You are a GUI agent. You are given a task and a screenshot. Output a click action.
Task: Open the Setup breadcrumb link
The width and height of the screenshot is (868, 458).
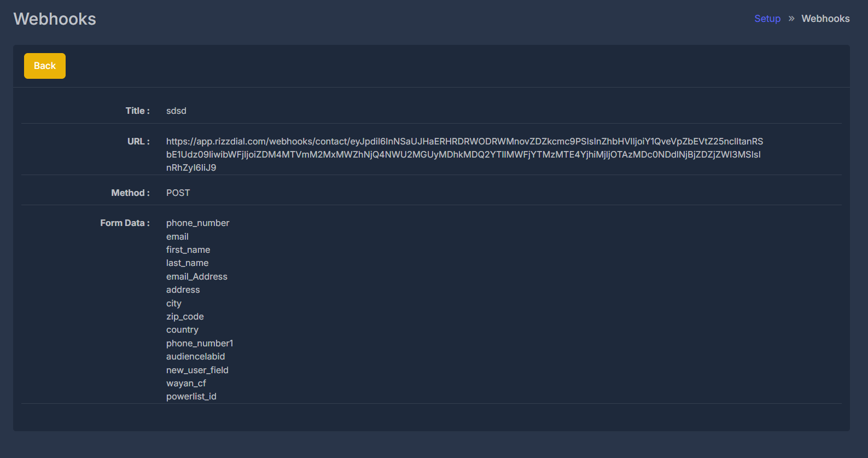tap(767, 19)
